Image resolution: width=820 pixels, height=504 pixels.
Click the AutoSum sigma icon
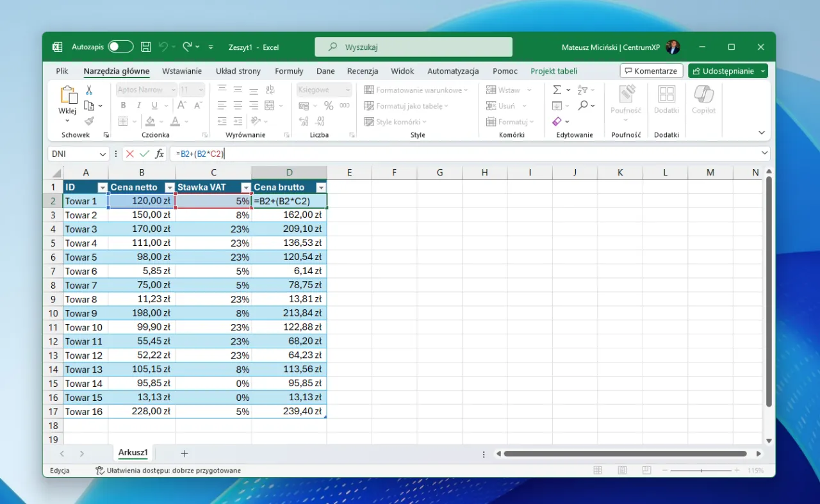click(x=557, y=90)
